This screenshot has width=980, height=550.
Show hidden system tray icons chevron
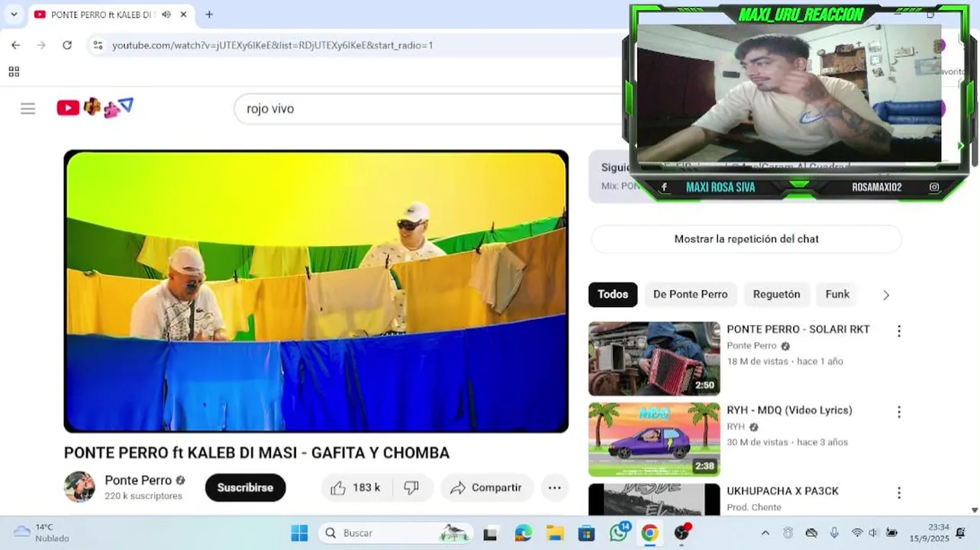coord(766,532)
